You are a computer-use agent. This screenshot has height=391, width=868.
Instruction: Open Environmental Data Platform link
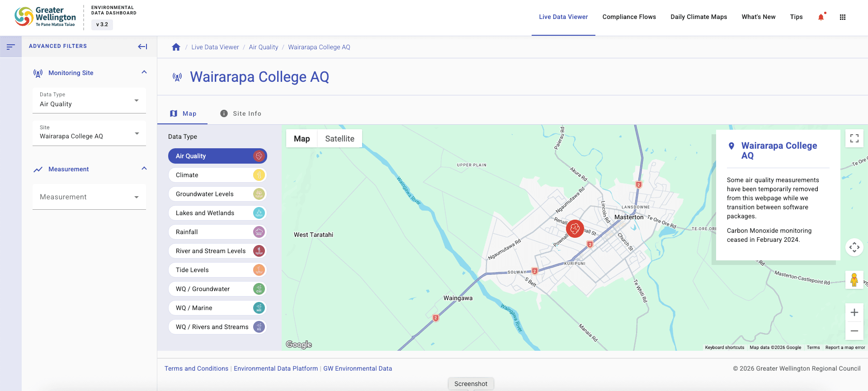point(276,368)
